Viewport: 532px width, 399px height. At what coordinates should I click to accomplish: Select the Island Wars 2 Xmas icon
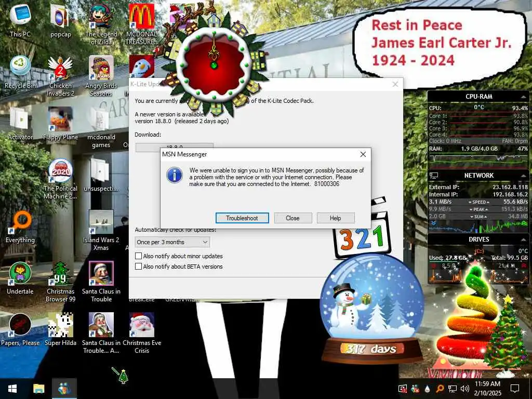[x=101, y=231]
